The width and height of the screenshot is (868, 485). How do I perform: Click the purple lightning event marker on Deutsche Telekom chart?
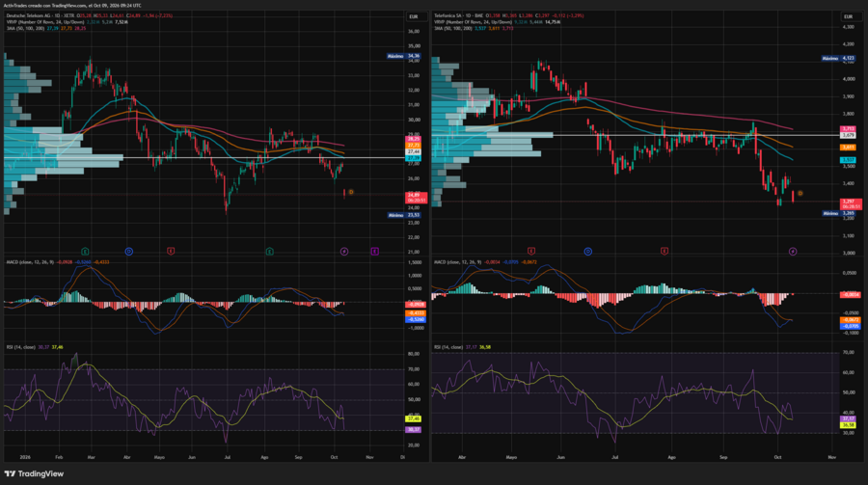(344, 252)
